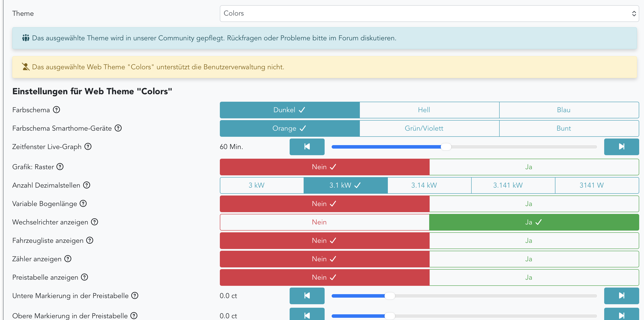
Task: Decrease Live-Graph time window with skip-back button
Action: coord(307,146)
